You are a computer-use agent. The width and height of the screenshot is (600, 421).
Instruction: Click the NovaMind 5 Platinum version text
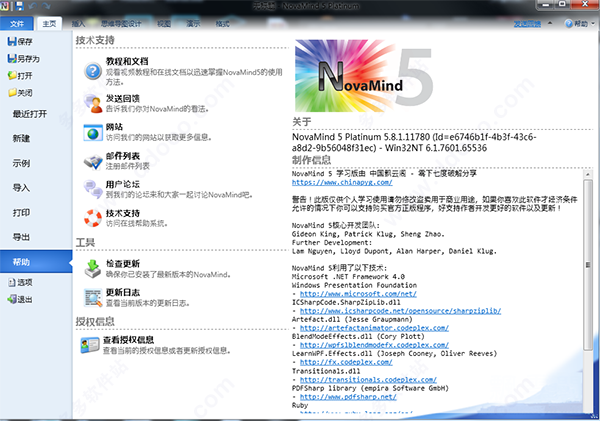(x=414, y=142)
